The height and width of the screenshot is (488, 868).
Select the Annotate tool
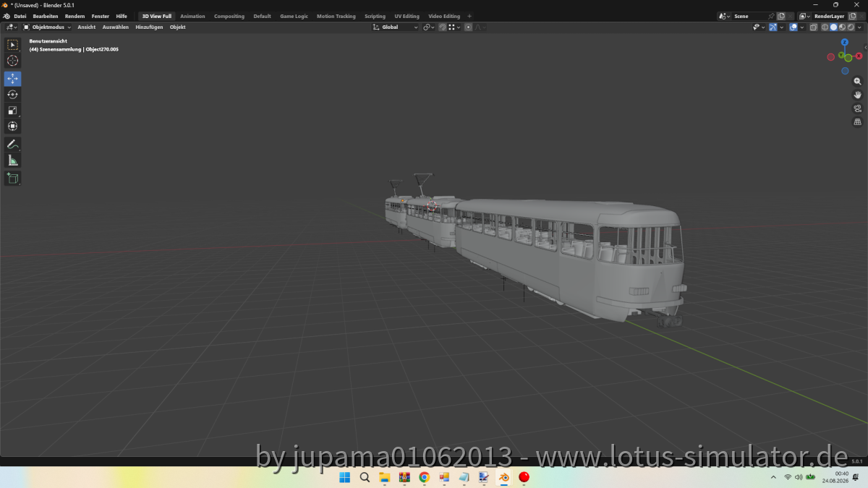13,145
